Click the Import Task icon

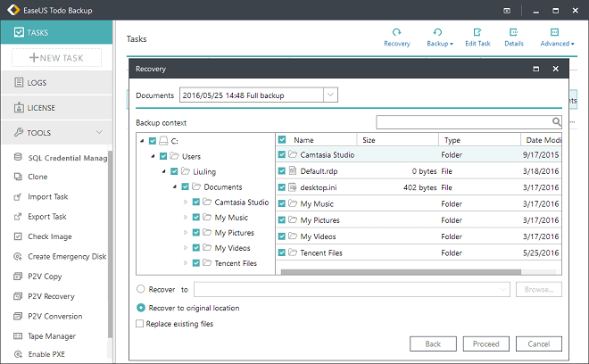(18, 197)
